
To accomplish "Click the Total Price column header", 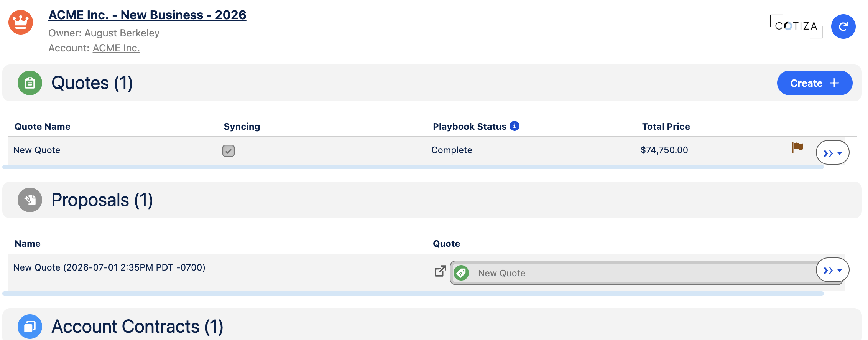I will pyautogui.click(x=666, y=127).
